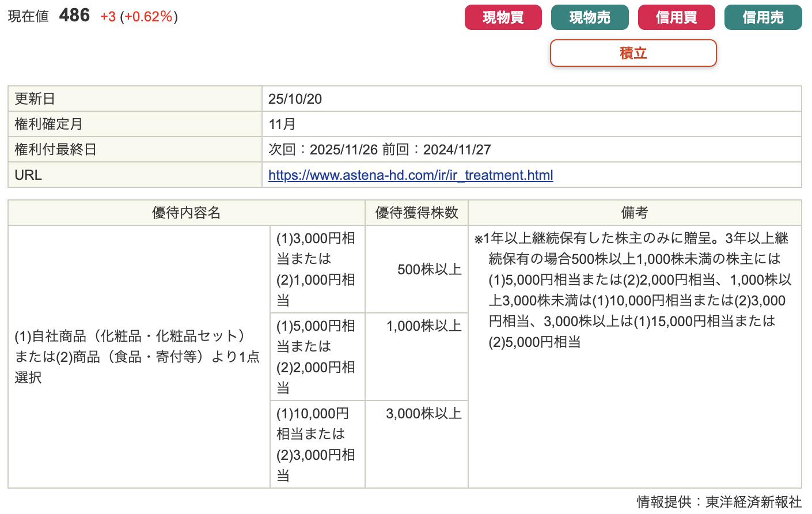Click the 優待内容名 column header
Image resolution: width=812 pixels, height=514 pixels.
(x=186, y=213)
